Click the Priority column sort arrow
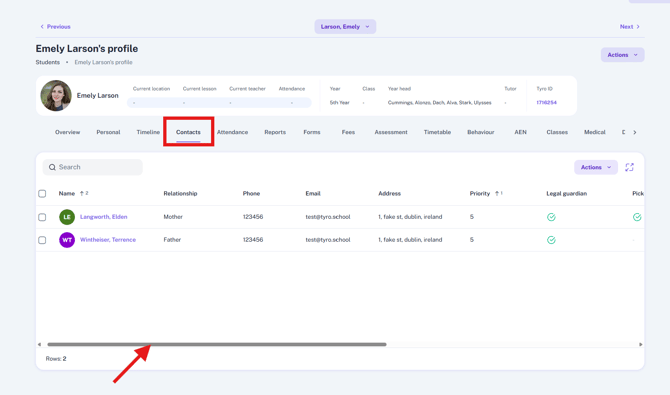This screenshot has height=395, width=670. 497,193
